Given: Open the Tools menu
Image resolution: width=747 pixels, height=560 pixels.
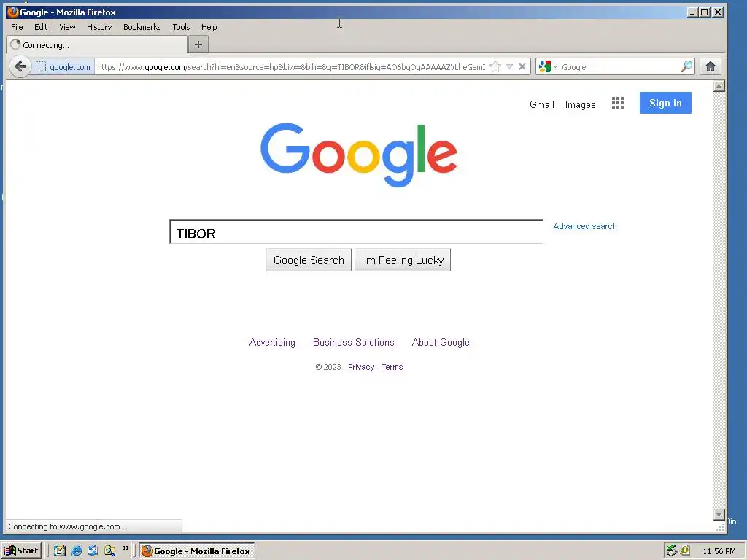Looking at the screenshot, I should 181,27.
